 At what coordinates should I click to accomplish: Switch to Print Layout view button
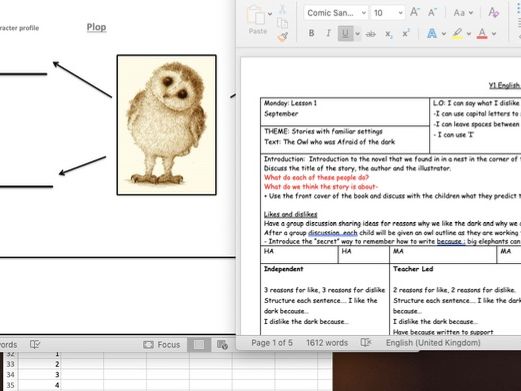point(199,345)
